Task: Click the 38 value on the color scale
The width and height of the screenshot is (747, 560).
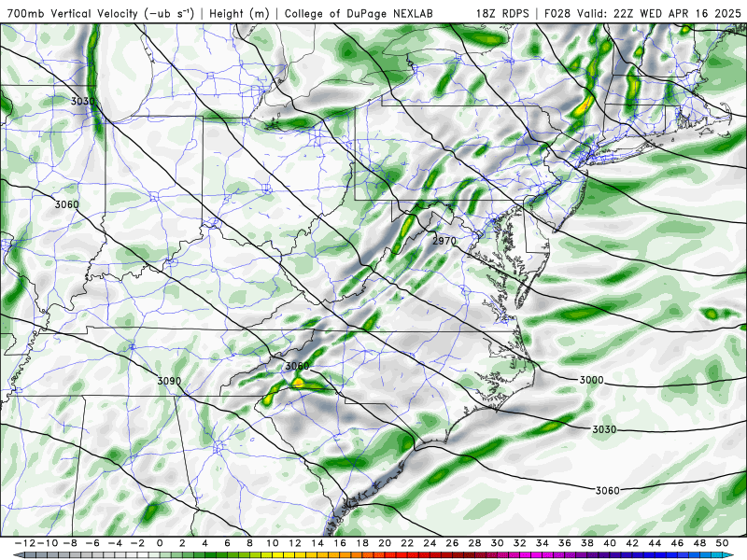Action: click(587, 543)
